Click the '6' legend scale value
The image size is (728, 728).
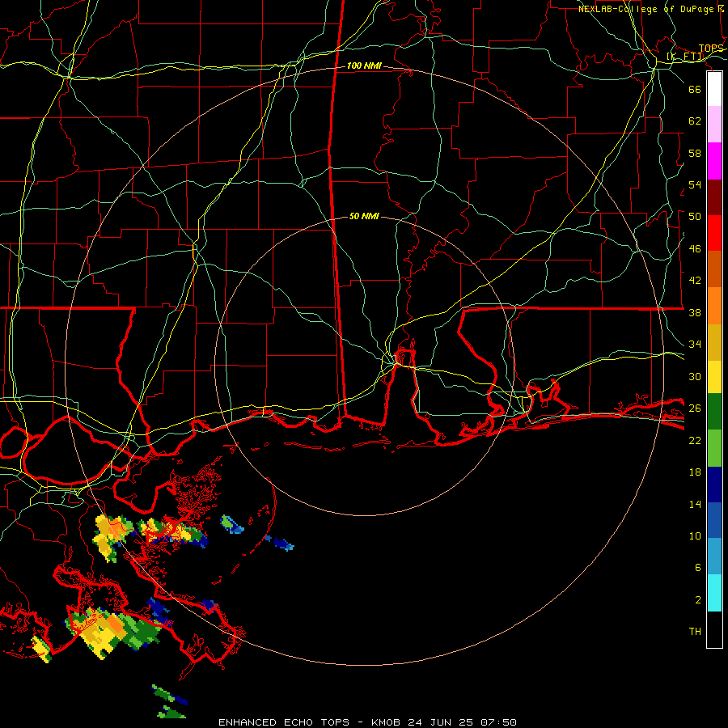698,568
